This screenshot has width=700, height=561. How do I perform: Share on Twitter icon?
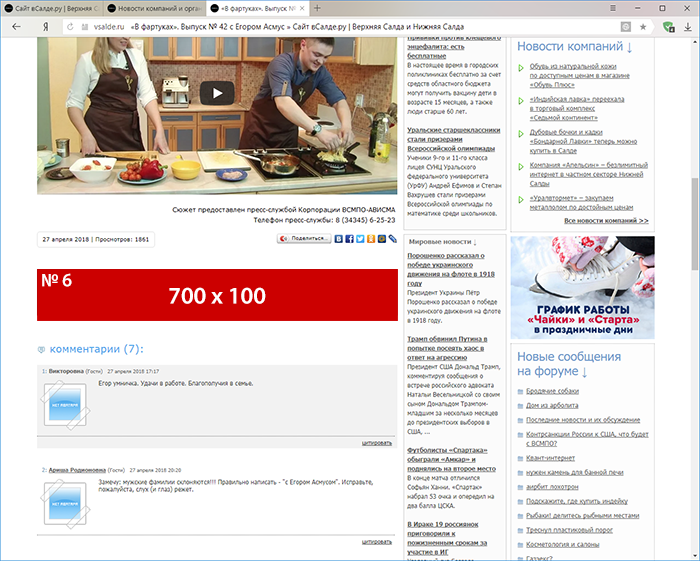coord(360,239)
